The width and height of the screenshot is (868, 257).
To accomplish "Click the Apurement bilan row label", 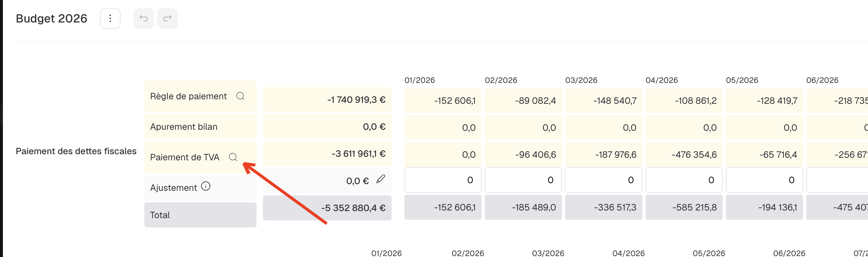I will click(x=184, y=127).
